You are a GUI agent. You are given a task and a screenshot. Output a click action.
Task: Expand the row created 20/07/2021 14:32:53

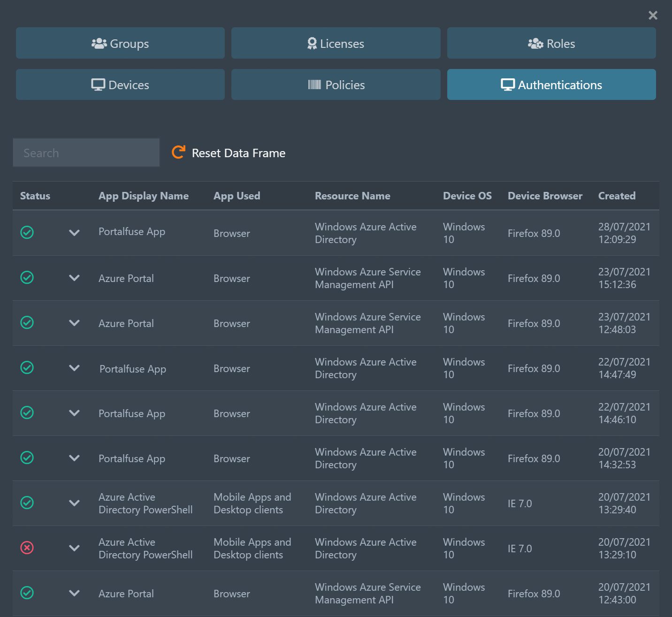74,458
